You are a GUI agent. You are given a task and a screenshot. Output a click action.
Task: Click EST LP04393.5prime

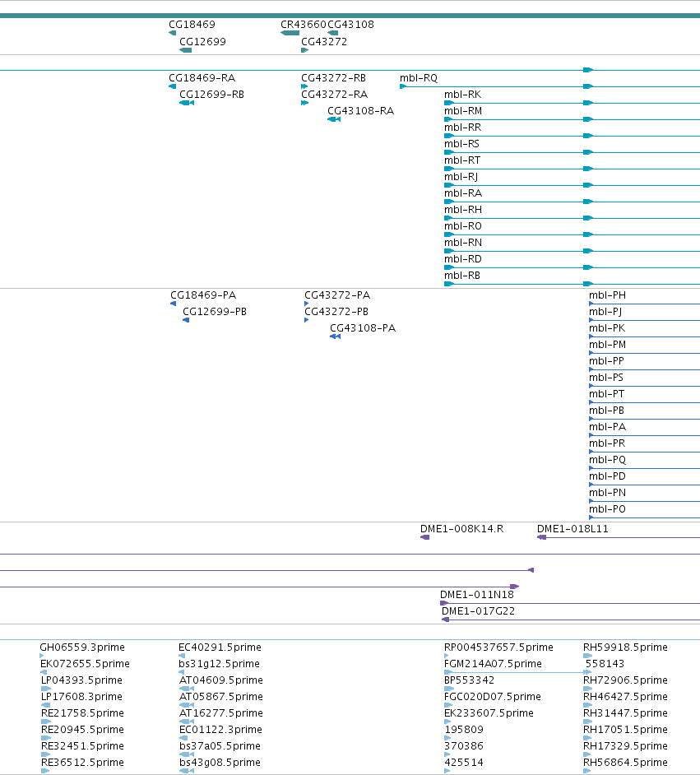pos(81,680)
